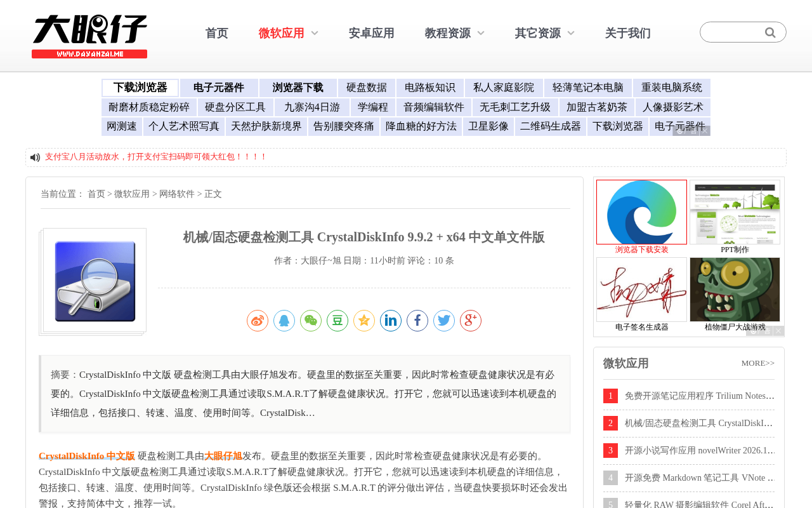This screenshot has width=812, height=508.
Task: Open ranked item 4 VNote Markdown
Action: (700, 478)
